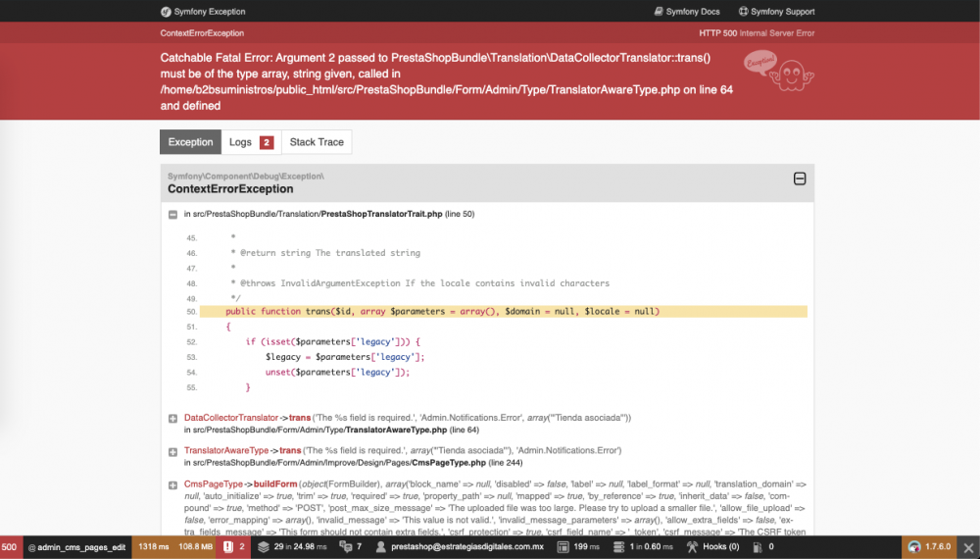Click the user icon in debug toolbar
The width and height of the screenshot is (980, 559).
coord(380,546)
